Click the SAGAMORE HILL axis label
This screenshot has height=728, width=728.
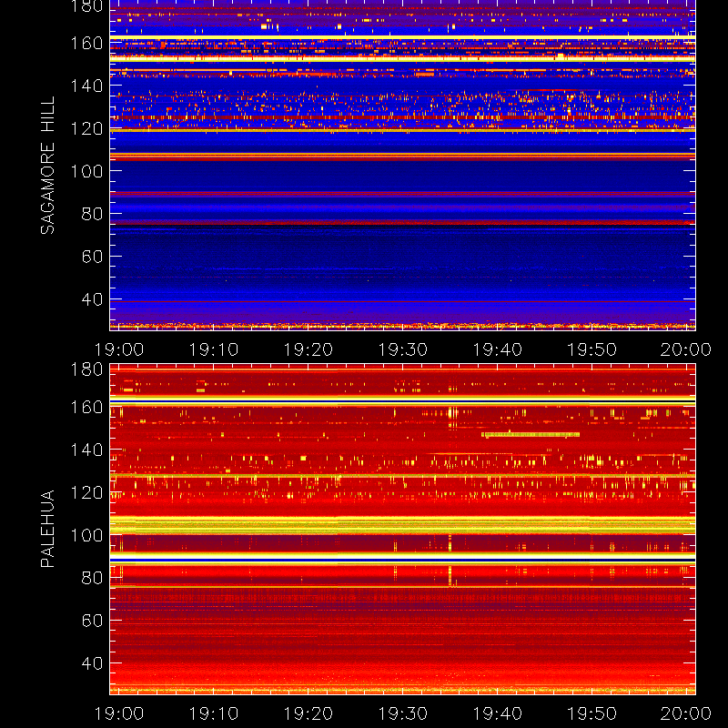[x=47, y=166]
